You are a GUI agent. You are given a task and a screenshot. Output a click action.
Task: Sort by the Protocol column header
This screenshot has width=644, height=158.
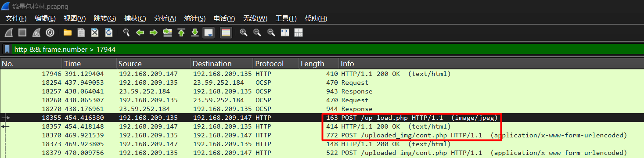pyautogui.click(x=276, y=64)
